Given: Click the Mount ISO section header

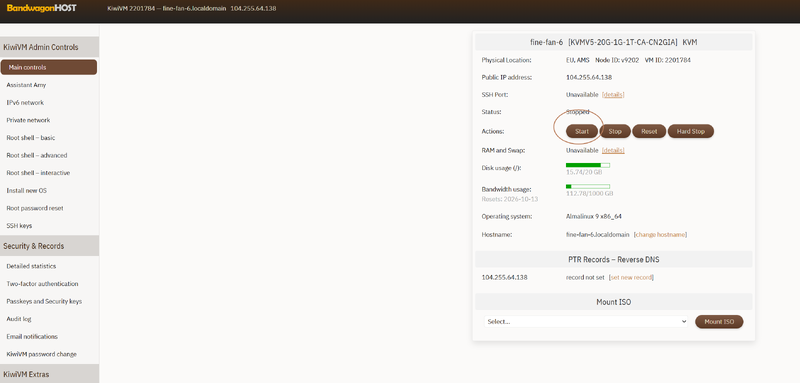Looking at the screenshot, I should tap(613, 302).
